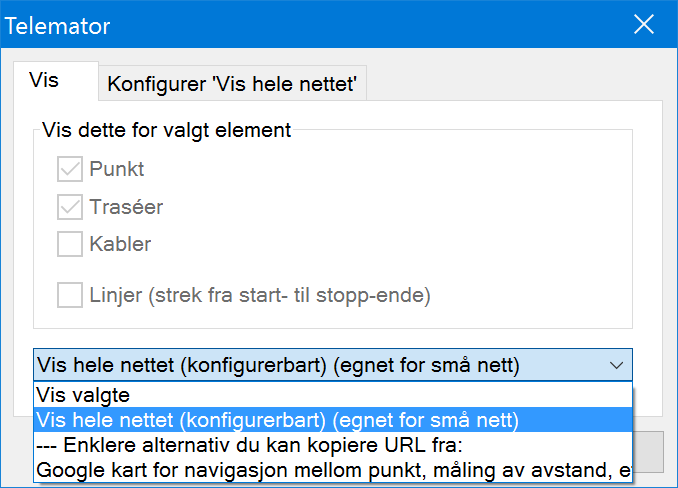Screen dimensions: 678x488
Task: Choose highlighted 'Vis hele nettet' list option
Action: point(333,420)
